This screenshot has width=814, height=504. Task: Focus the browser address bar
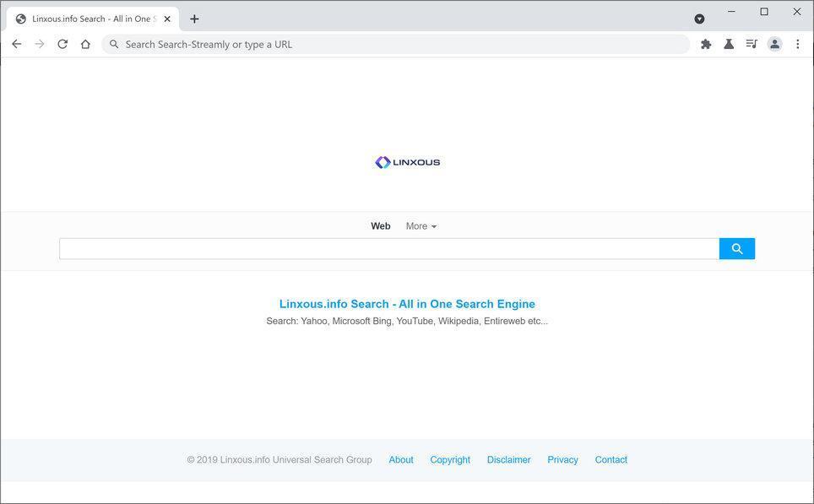(397, 44)
